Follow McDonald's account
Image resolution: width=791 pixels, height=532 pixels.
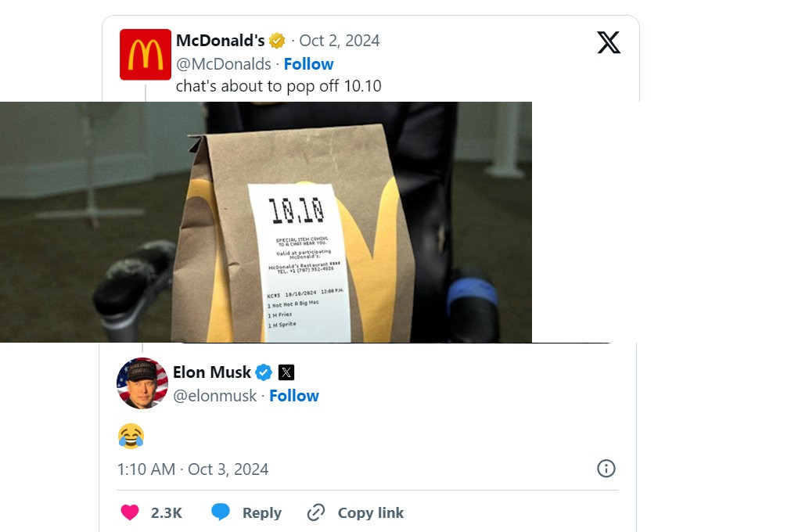[x=308, y=63]
